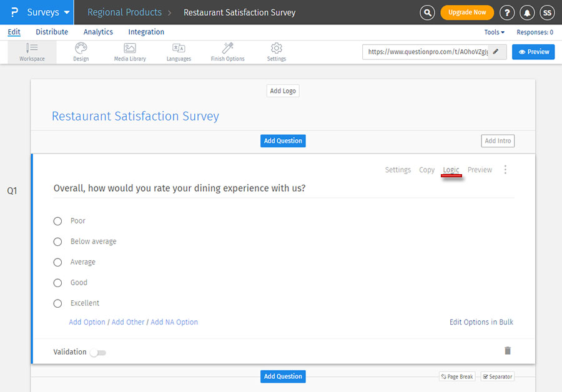Select the Workspace view
562x392 pixels.
(32, 52)
